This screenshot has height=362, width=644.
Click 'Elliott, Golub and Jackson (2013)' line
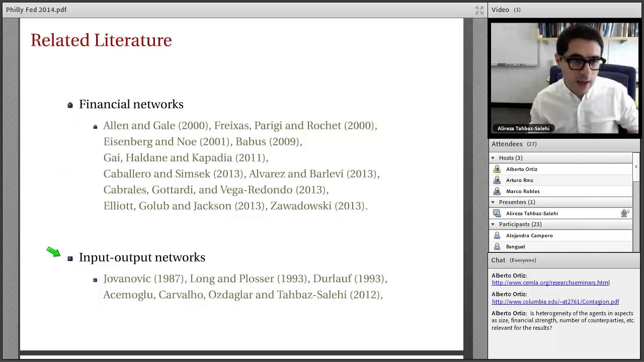click(x=235, y=206)
